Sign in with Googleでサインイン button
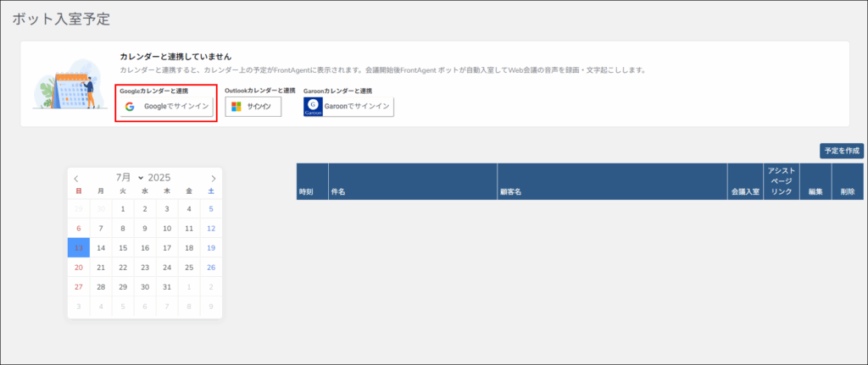This screenshot has height=365, width=868. tap(166, 107)
